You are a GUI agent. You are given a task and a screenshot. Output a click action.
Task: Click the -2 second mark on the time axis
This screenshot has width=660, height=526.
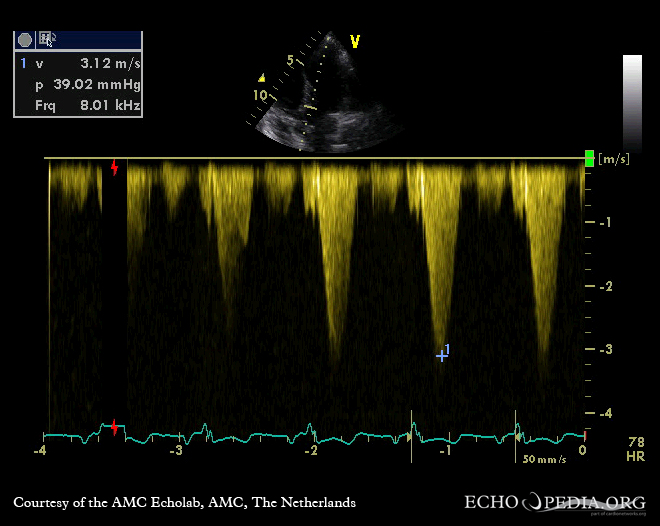[x=312, y=451]
